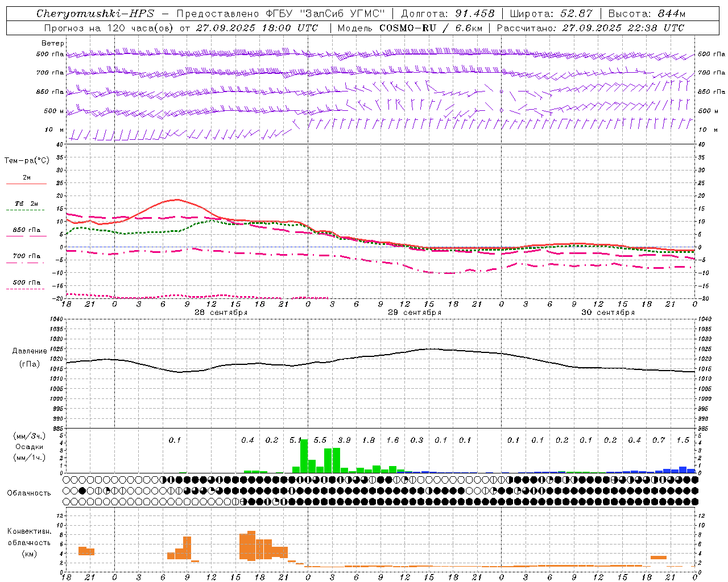Click the calm wind circle on 500 м row
The image size is (728, 582).
click(x=501, y=110)
